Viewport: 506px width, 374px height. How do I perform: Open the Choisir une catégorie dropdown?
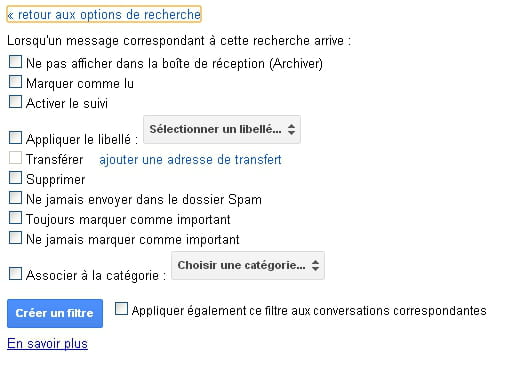(x=248, y=265)
